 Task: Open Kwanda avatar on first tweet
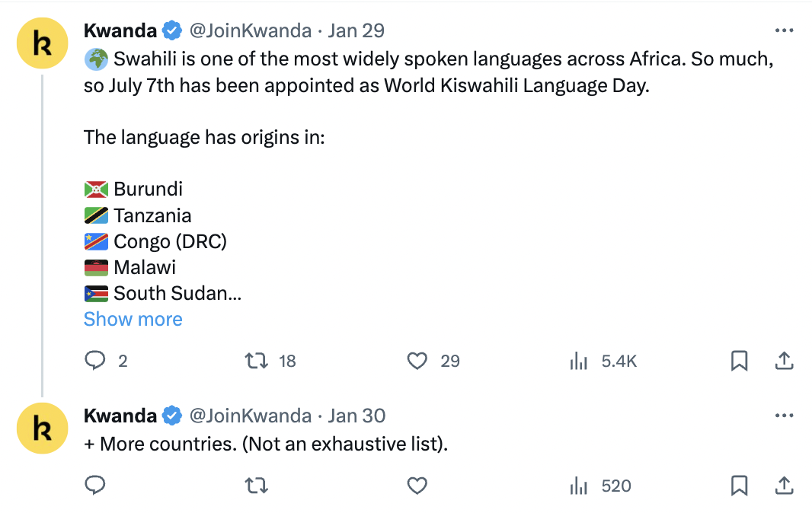(43, 43)
